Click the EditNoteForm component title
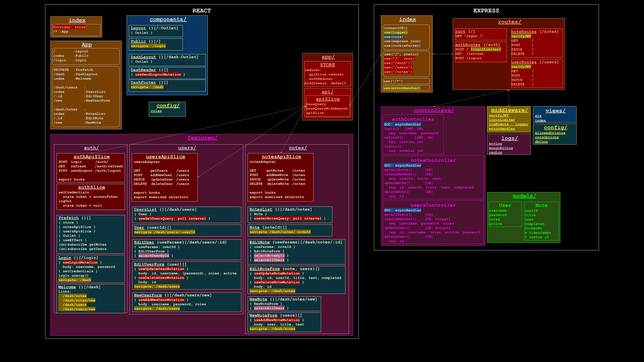 (264, 269)
